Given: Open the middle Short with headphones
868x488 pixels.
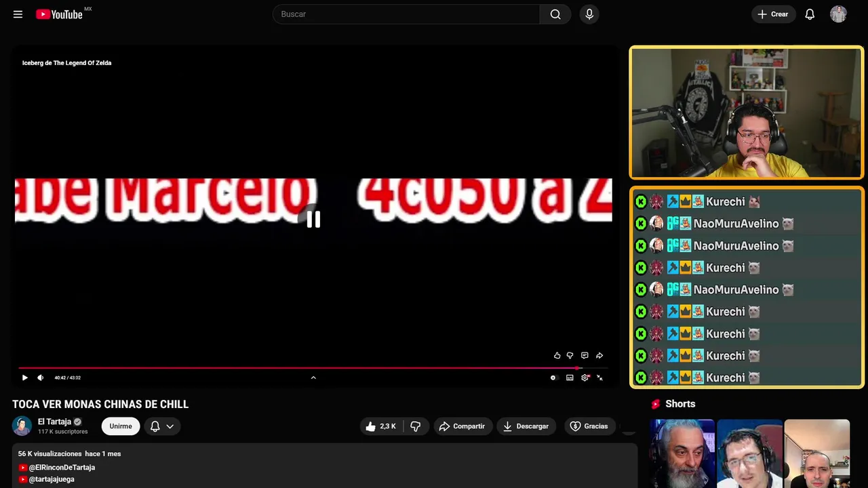Looking at the screenshot, I should pyautogui.click(x=749, y=453).
